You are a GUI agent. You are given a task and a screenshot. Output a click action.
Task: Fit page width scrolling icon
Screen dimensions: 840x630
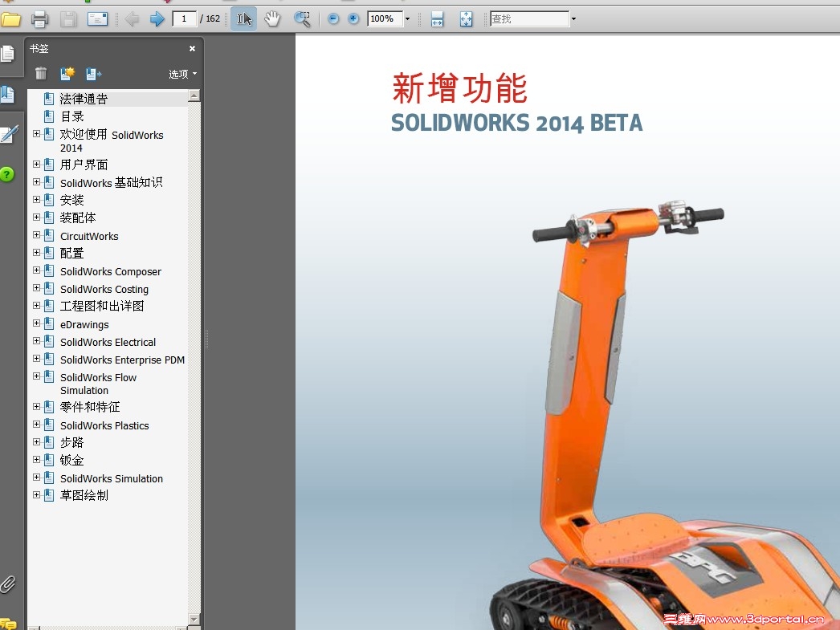pos(437,19)
